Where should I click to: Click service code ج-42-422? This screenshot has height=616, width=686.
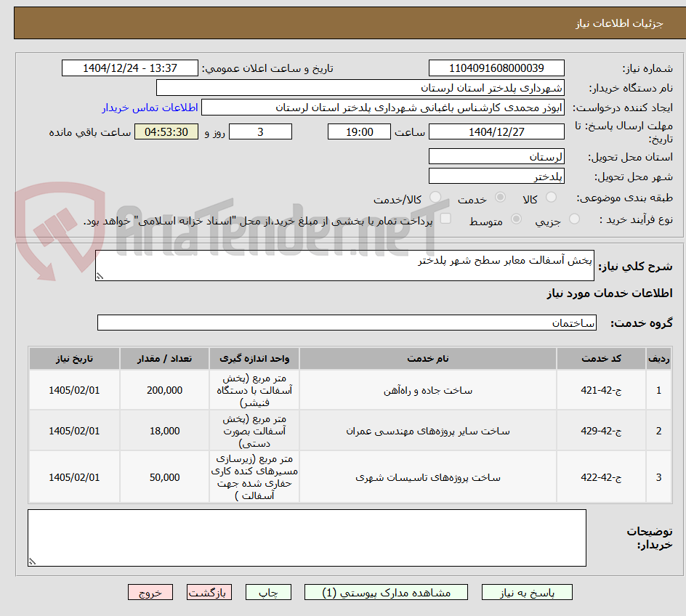coord(601,477)
